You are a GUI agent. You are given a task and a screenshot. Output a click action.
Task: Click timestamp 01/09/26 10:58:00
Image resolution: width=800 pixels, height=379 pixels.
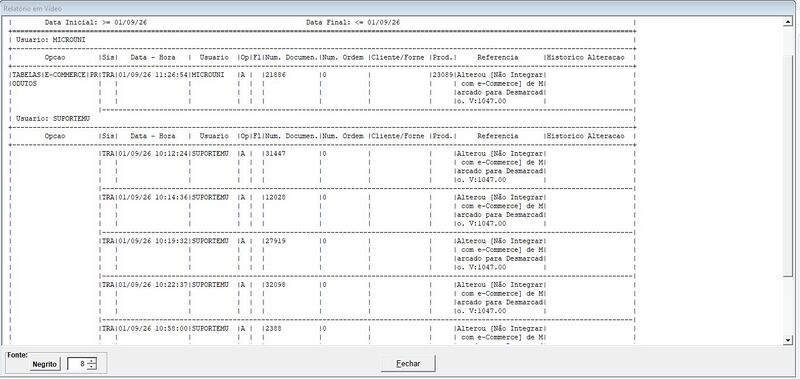[x=154, y=329]
